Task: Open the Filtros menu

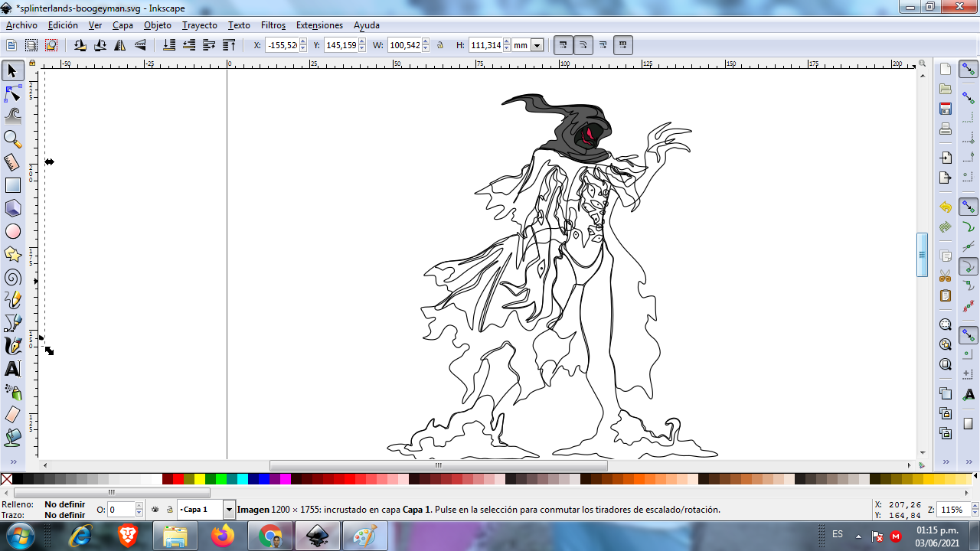Action: (273, 25)
